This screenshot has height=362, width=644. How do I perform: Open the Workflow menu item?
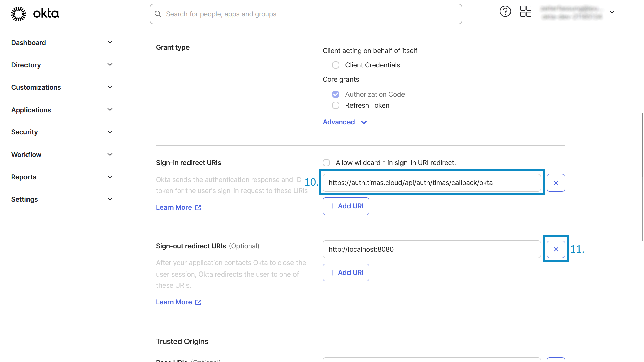(26, 155)
